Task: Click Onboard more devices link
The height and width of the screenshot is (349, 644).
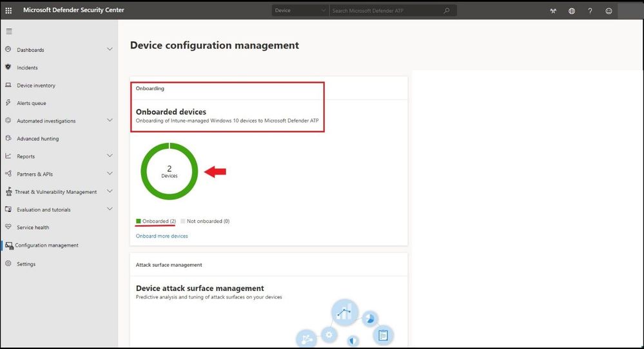Action: pos(162,236)
